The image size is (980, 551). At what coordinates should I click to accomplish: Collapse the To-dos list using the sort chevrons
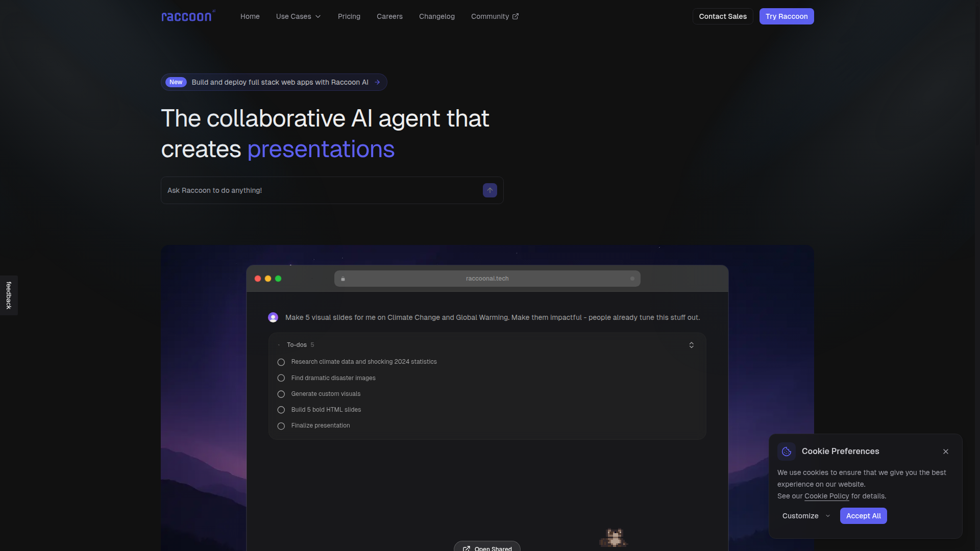pyautogui.click(x=691, y=345)
